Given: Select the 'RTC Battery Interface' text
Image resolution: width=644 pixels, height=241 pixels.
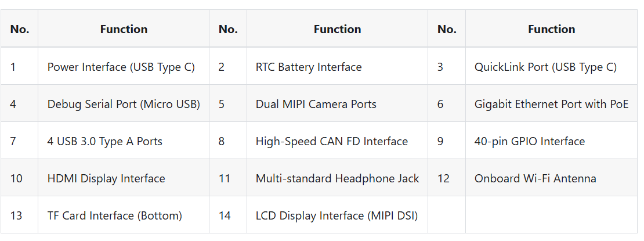Looking at the screenshot, I should tap(308, 67).
